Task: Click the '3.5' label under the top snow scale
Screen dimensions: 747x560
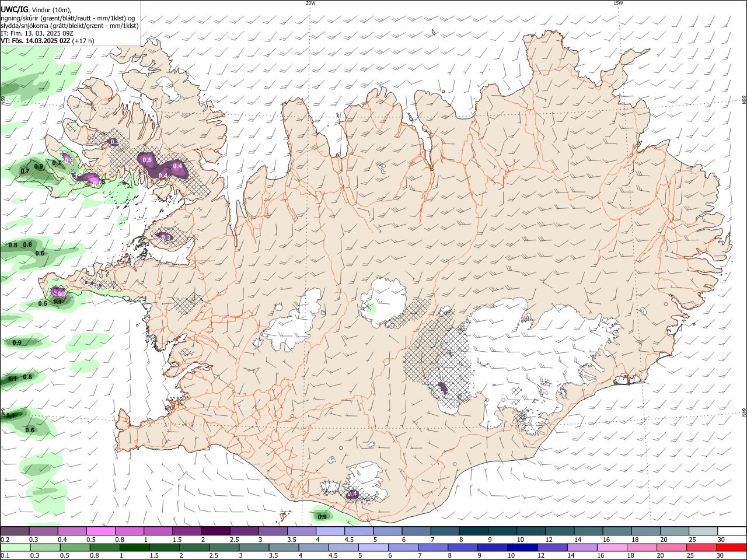Action: [x=291, y=540]
